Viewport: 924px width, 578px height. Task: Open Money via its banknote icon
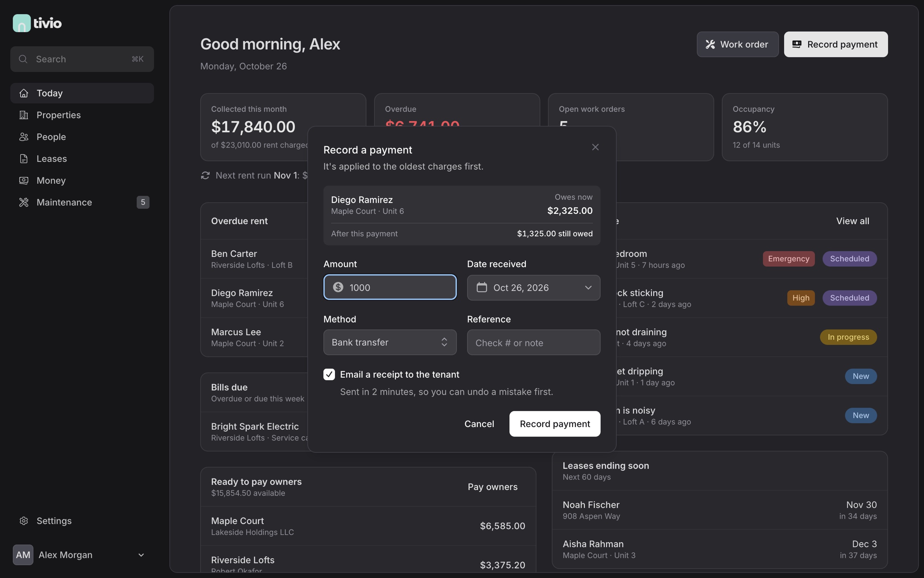[24, 180]
